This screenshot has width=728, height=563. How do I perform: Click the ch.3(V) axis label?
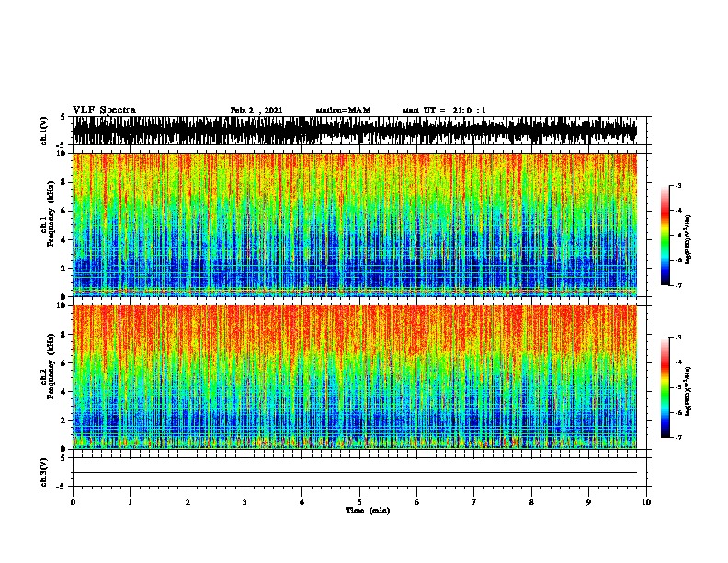(x=44, y=472)
